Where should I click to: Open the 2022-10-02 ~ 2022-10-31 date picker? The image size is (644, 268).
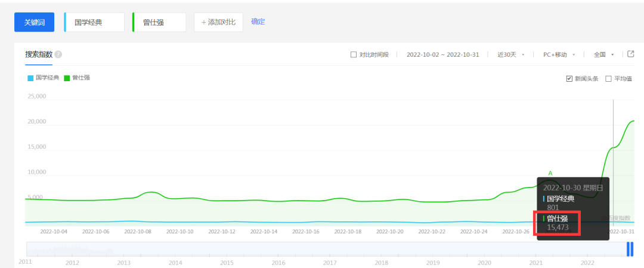pyautogui.click(x=443, y=55)
